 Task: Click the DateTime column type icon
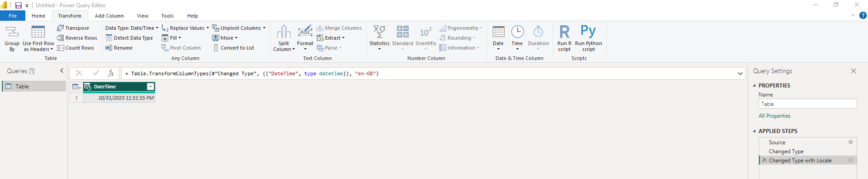[x=88, y=87]
